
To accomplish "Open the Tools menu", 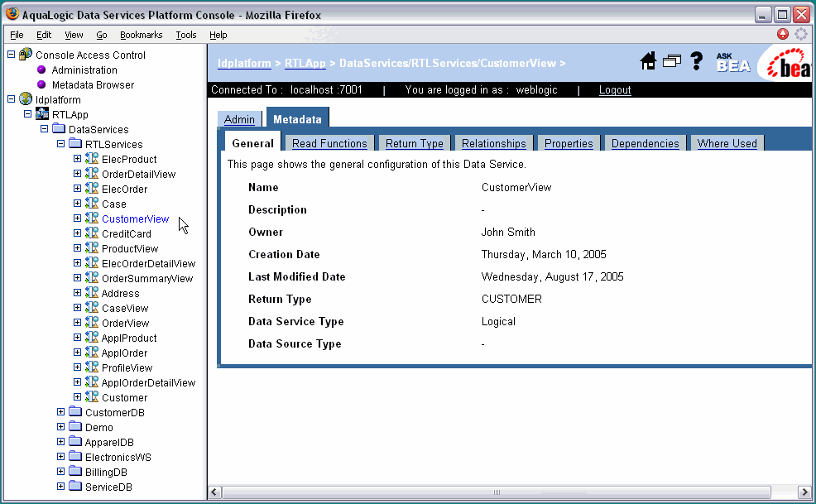I will [x=185, y=35].
